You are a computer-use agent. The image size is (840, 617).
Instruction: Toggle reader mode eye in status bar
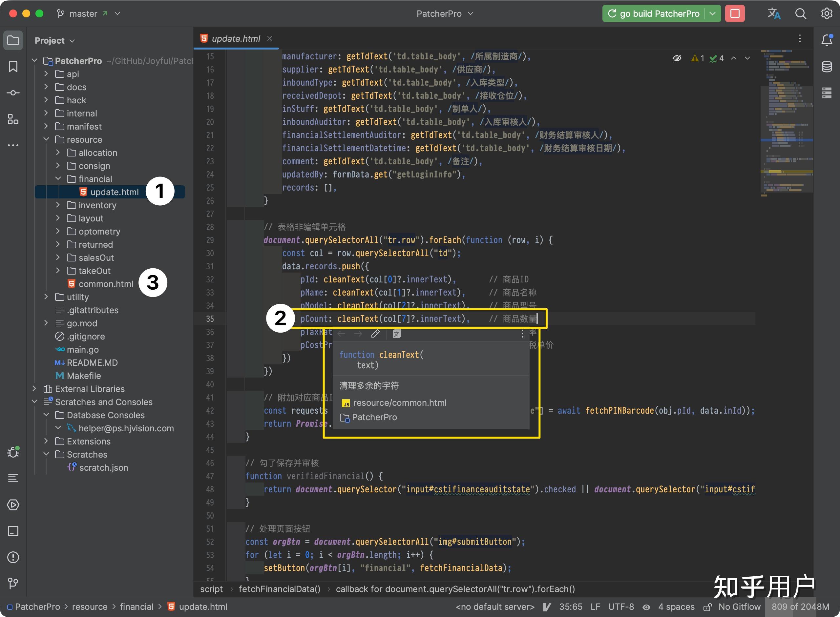pyautogui.click(x=646, y=607)
